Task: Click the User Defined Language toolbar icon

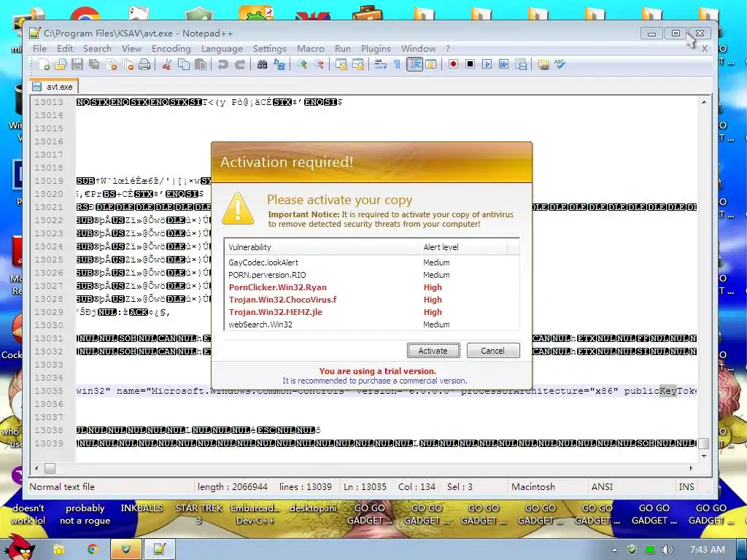Action: click(x=430, y=64)
